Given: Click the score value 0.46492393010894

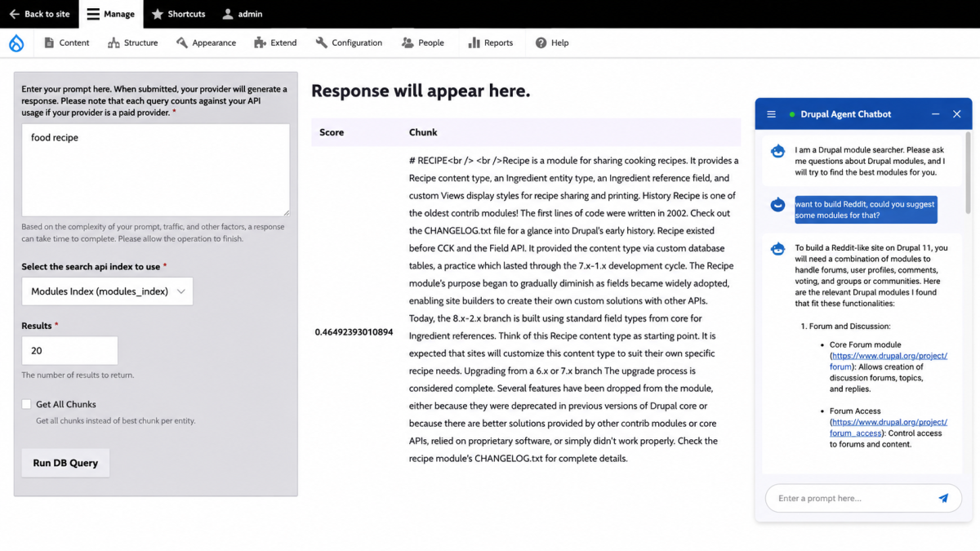Looking at the screenshot, I should tap(354, 332).
